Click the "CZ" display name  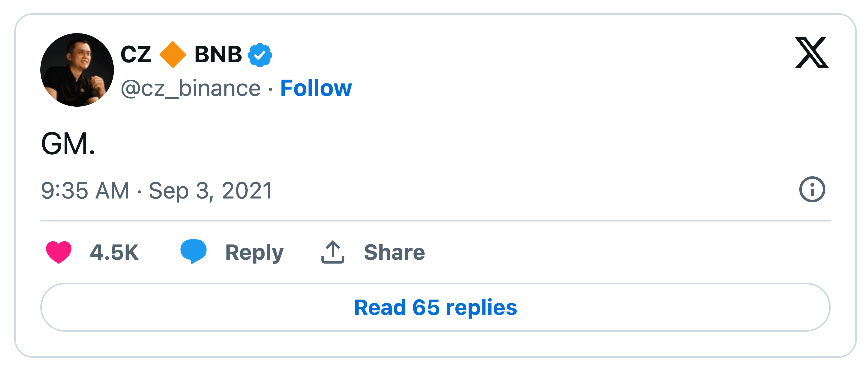click(136, 55)
